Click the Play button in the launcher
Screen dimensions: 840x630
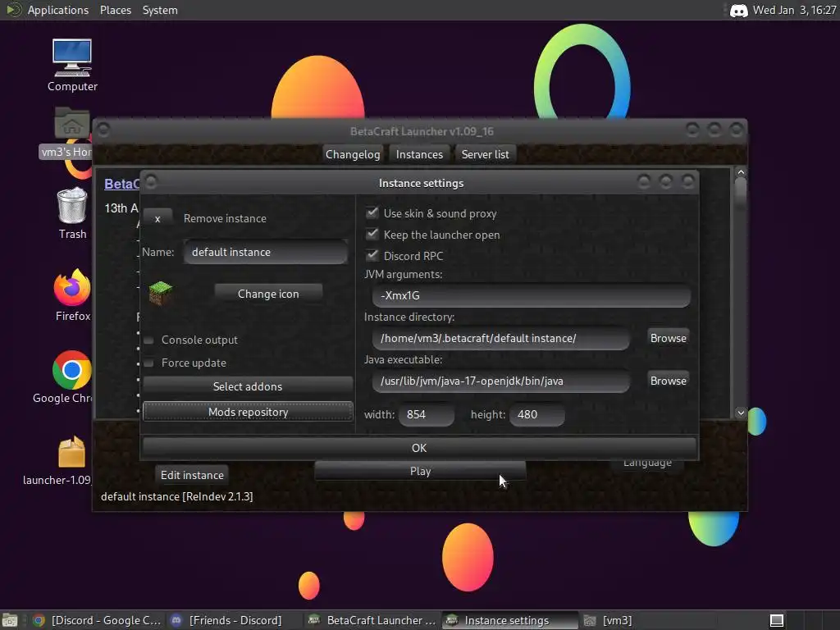pyautogui.click(x=420, y=471)
